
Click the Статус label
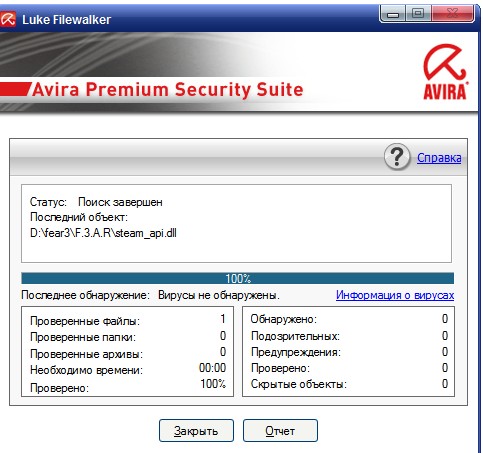(x=48, y=202)
